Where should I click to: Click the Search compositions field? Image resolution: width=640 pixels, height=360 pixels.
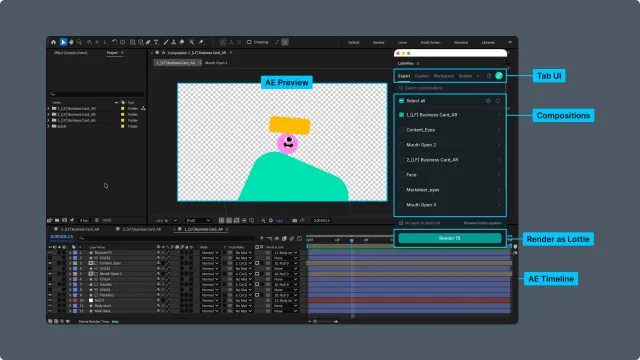[x=449, y=88]
